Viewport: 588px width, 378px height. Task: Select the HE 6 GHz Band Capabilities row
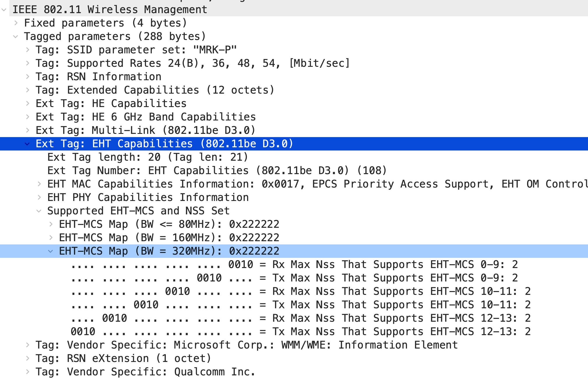[x=146, y=117]
